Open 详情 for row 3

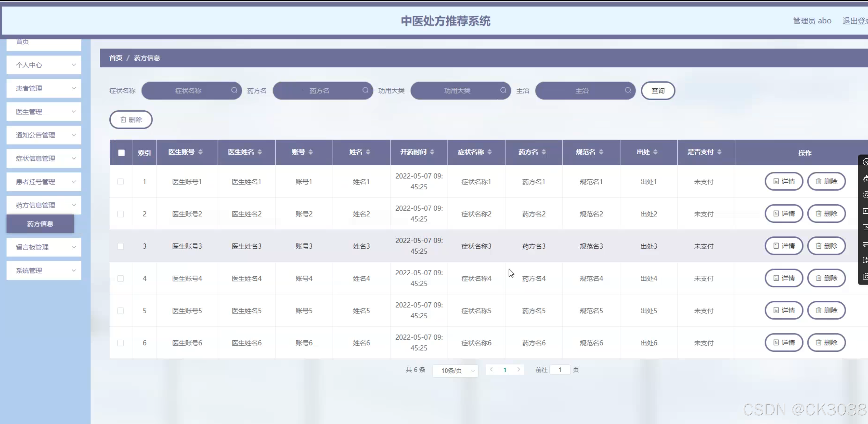[784, 246]
